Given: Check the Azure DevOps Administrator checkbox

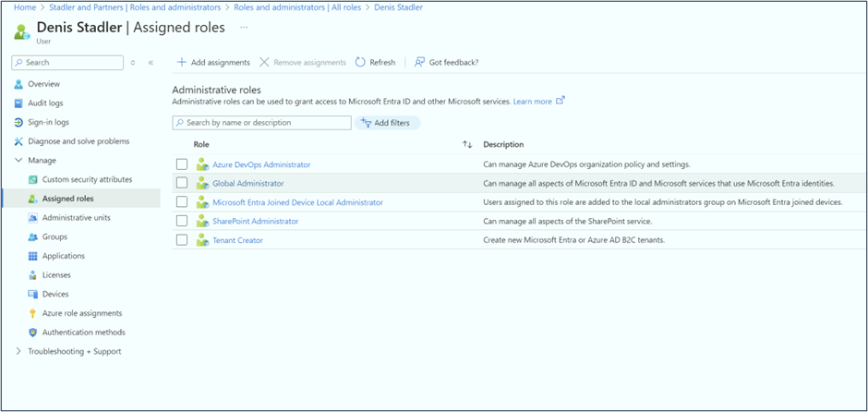Looking at the screenshot, I should coord(182,164).
